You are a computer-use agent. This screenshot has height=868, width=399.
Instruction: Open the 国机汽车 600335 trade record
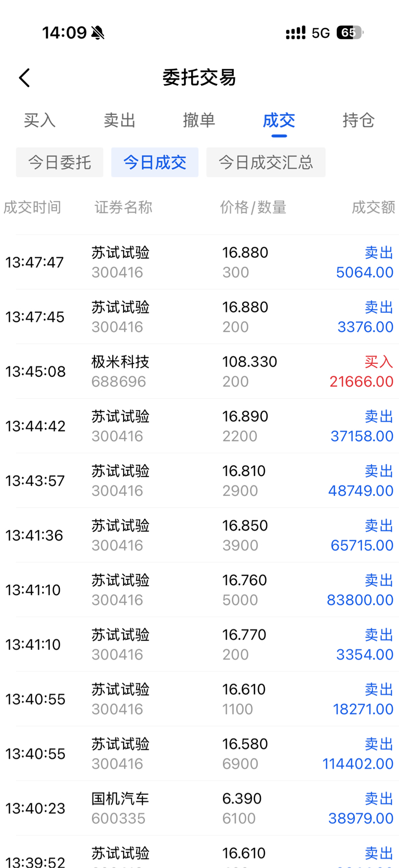click(199, 808)
